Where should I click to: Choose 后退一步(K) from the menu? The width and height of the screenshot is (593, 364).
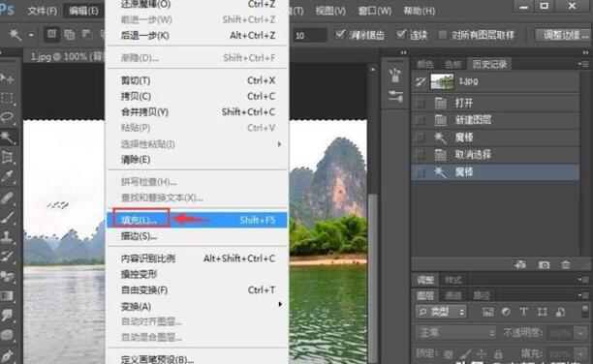point(198,35)
